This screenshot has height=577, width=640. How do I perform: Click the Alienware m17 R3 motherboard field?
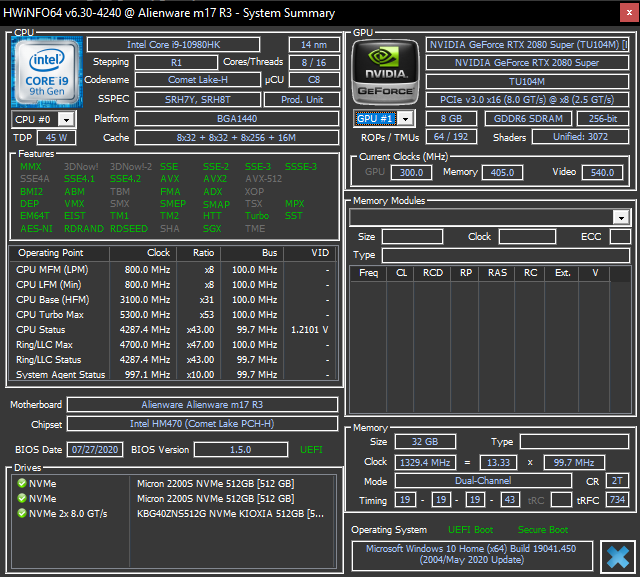point(202,405)
